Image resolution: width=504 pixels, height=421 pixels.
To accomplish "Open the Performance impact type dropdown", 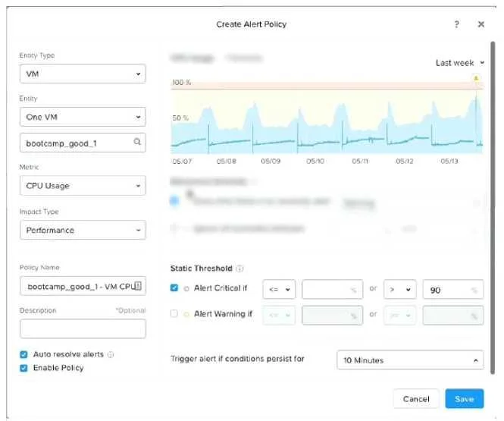I will (83, 230).
